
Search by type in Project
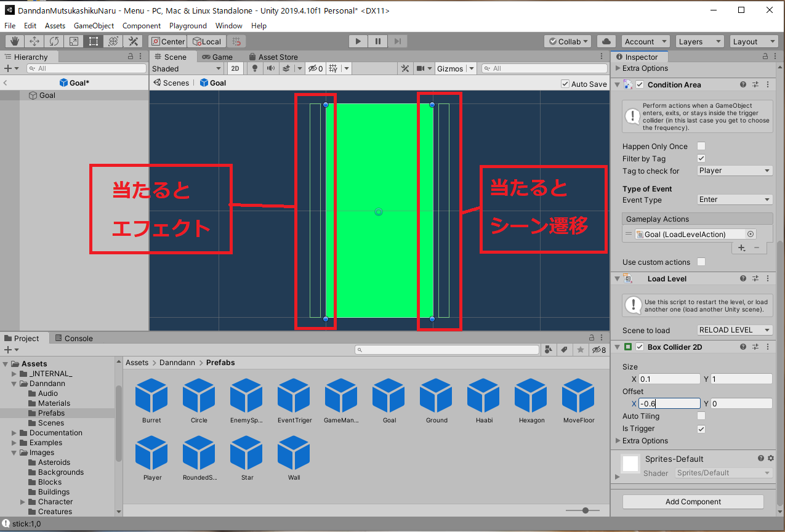tap(549, 350)
